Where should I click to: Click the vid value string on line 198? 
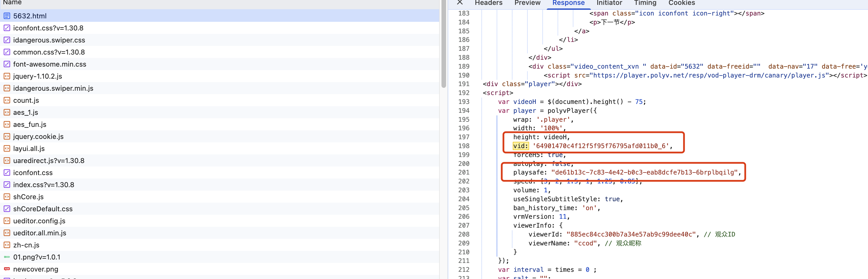[601, 146]
